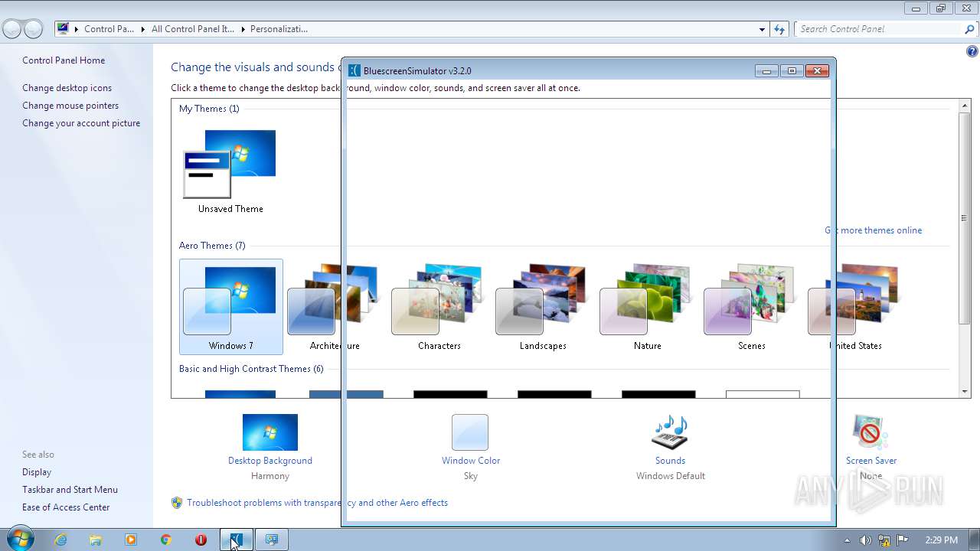The width and height of the screenshot is (980, 551).
Task: Restore down the Control Panel window
Action: pyautogui.click(x=941, y=8)
